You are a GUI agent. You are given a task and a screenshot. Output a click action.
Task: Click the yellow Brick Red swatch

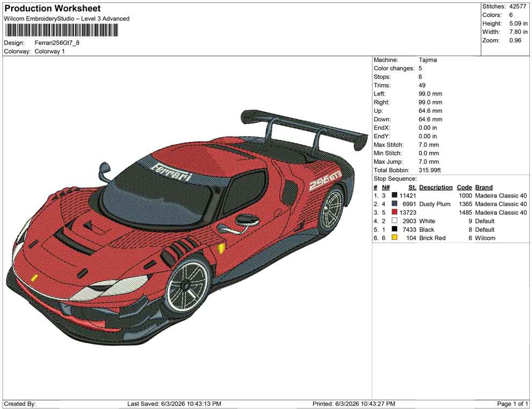pos(394,238)
